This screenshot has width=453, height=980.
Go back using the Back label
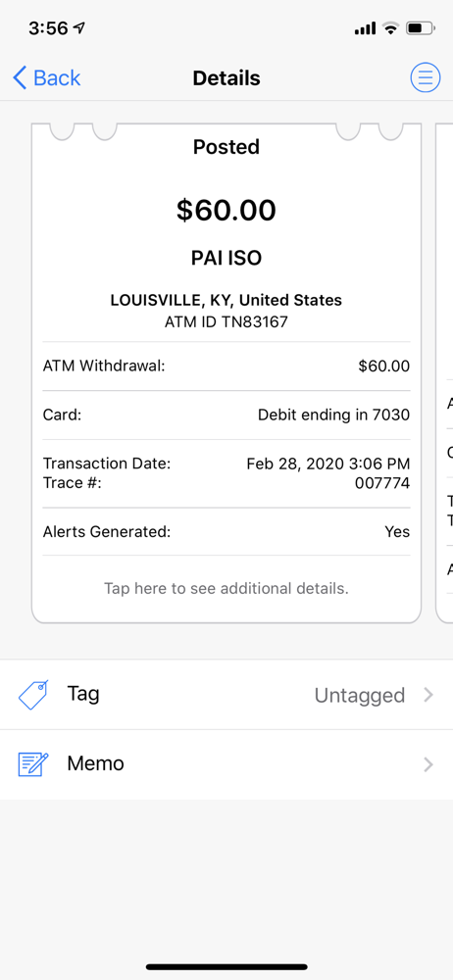(57, 78)
